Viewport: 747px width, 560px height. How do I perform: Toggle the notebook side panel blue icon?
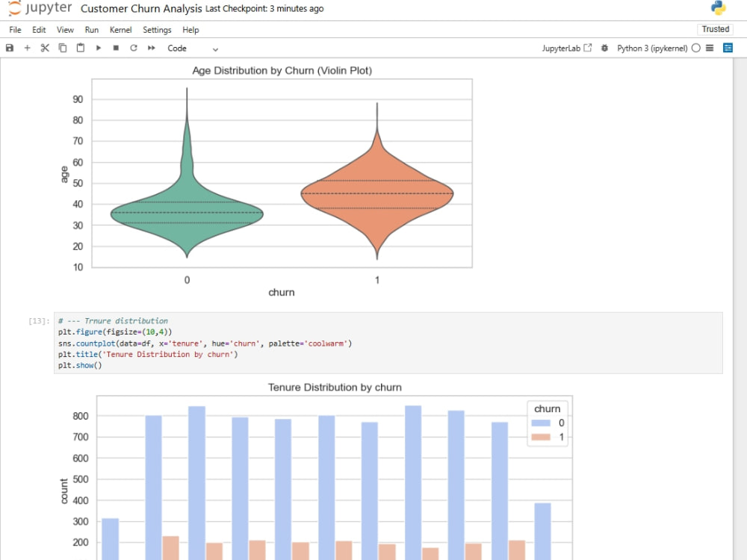point(728,48)
